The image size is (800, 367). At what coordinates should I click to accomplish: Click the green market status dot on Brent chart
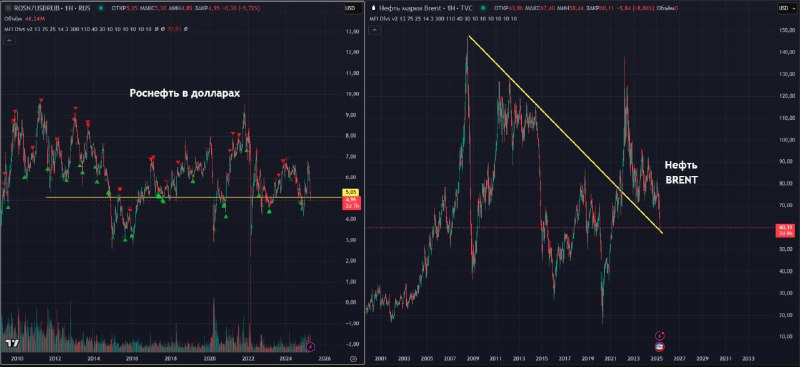pos(483,8)
